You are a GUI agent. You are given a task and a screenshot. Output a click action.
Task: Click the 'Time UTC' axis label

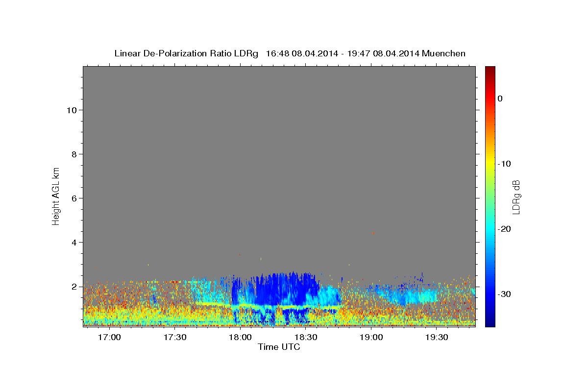point(279,347)
